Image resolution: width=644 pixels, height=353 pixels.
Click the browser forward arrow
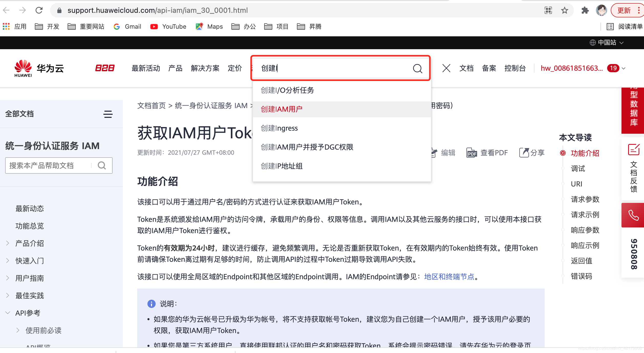click(x=23, y=10)
